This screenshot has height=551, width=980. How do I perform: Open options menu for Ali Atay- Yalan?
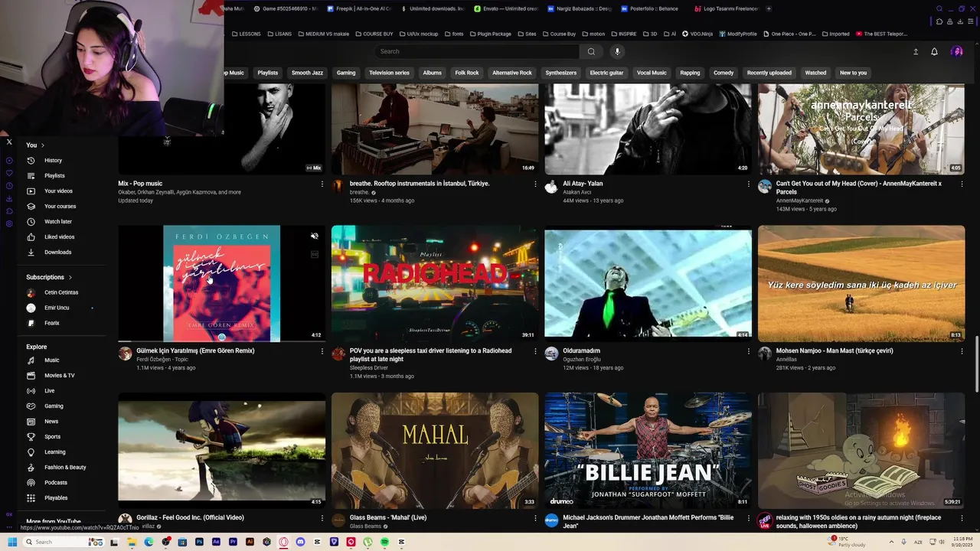[x=749, y=184]
